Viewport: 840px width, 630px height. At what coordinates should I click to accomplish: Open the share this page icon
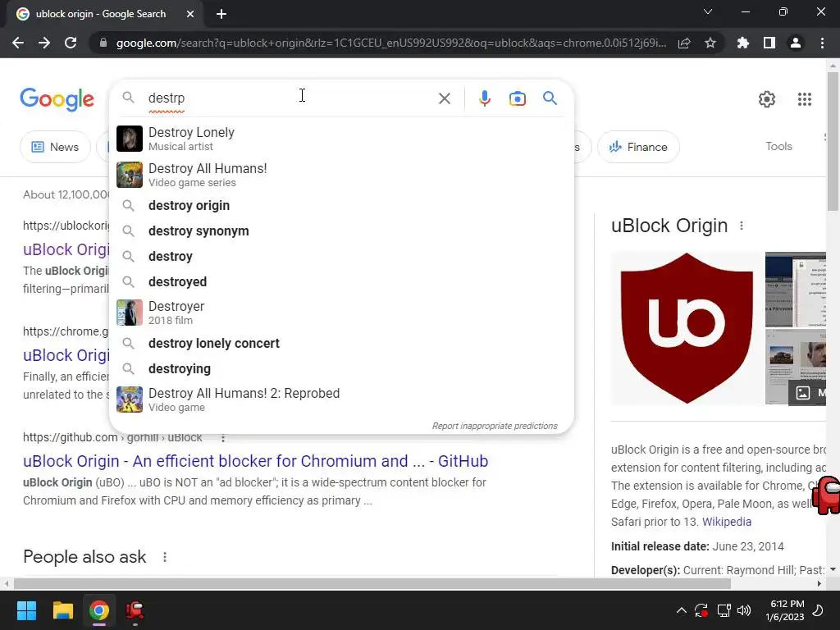[x=684, y=43]
